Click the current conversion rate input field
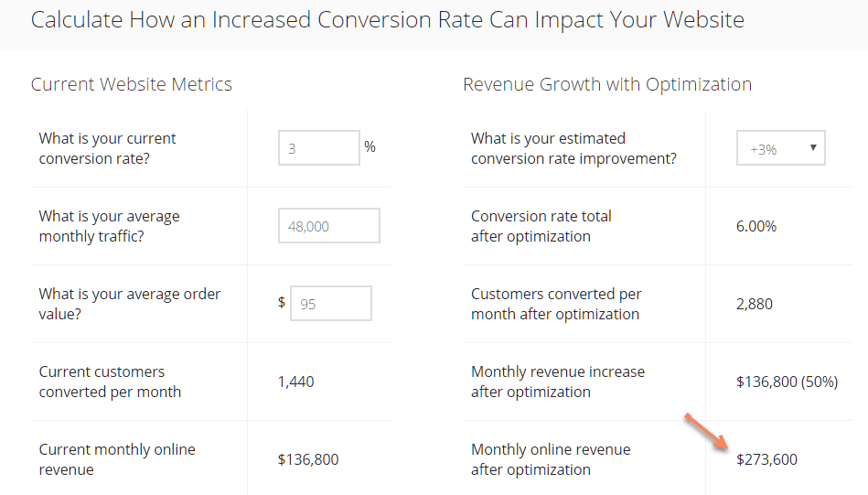The height and width of the screenshot is (495, 868). (319, 148)
